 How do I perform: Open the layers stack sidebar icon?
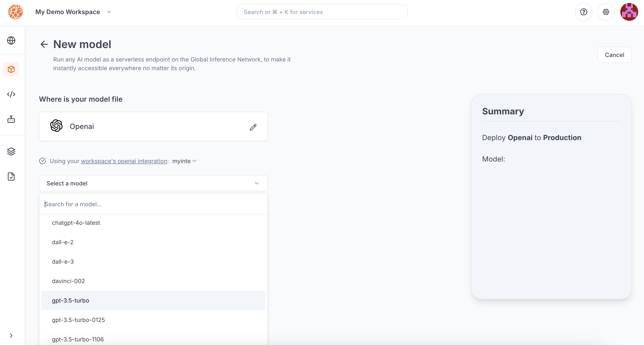(x=11, y=151)
